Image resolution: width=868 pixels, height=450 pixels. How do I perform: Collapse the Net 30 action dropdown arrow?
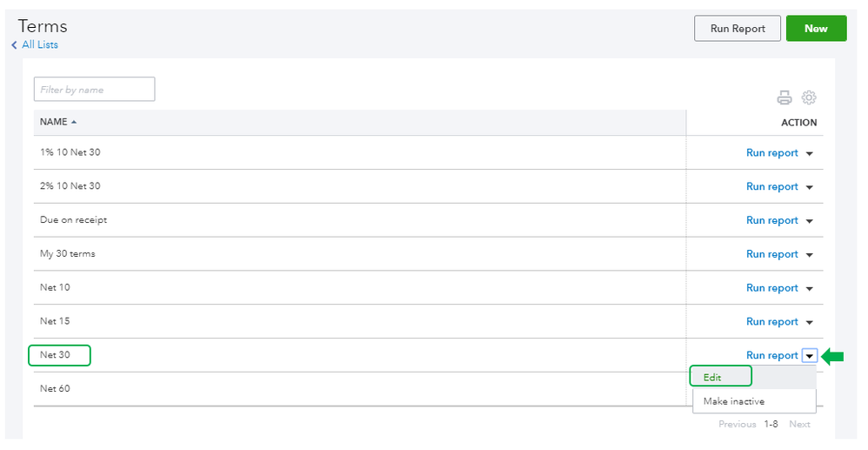click(x=810, y=356)
